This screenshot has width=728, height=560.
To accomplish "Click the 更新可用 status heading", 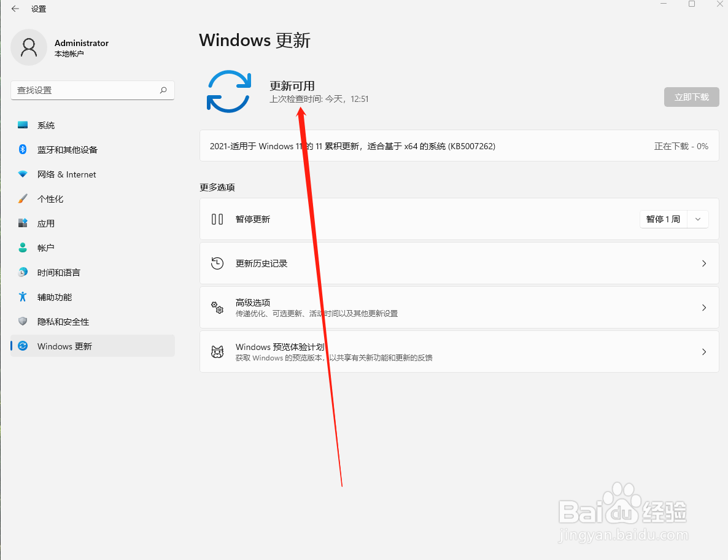I will [292, 86].
